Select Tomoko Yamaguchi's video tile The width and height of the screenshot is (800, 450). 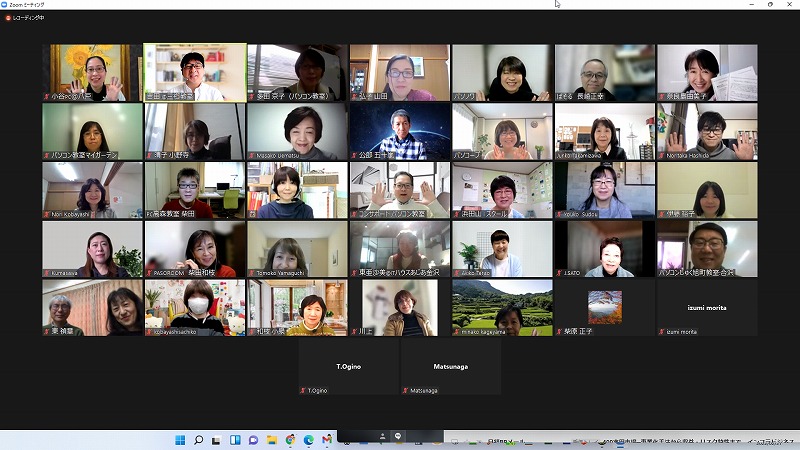(x=297, y=249)
